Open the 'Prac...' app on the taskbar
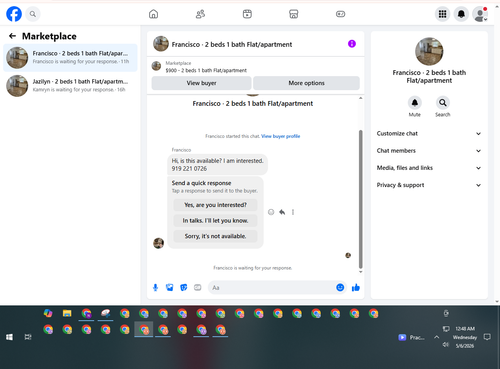The width and height of the screenshot is (500, 369). tap(411, 337)
